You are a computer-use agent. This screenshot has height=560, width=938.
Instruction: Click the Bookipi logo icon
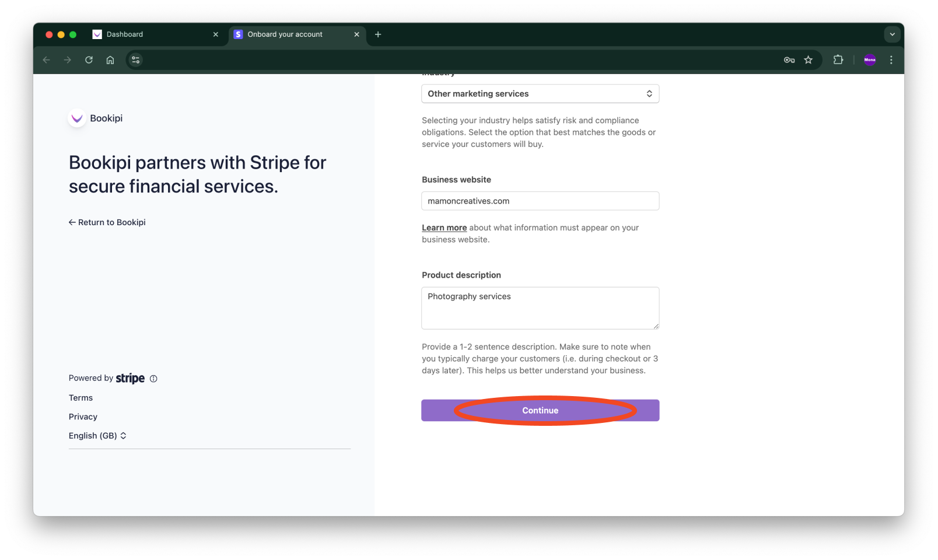pyautogui.click(x=76, y=118)
